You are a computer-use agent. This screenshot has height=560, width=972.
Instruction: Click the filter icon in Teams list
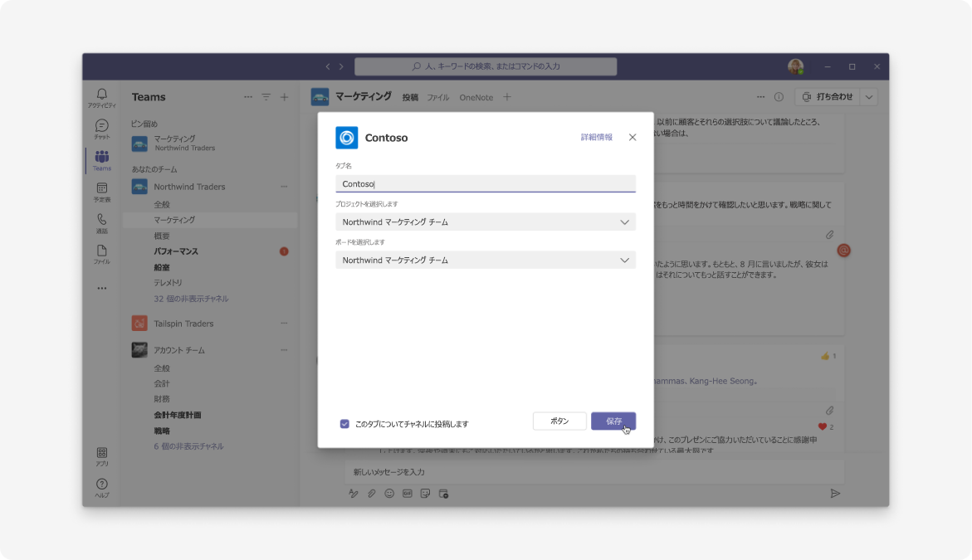click(x=266, y=97)
